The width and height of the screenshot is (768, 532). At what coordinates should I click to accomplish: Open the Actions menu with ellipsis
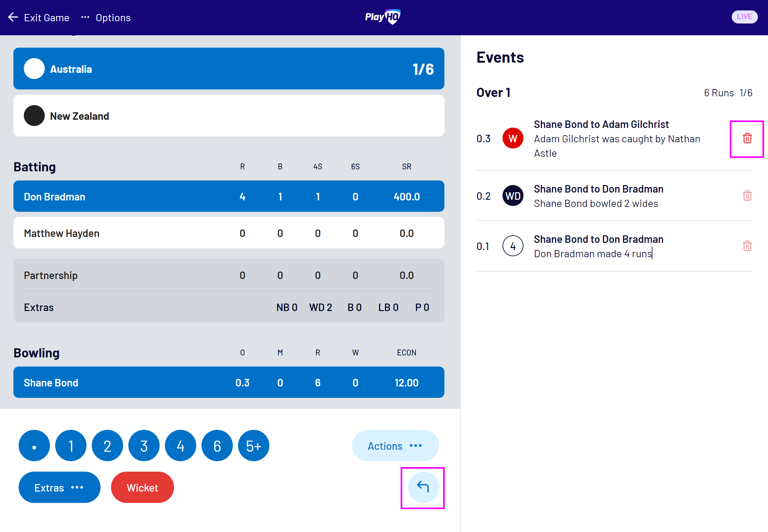click(x=397, y=446)
